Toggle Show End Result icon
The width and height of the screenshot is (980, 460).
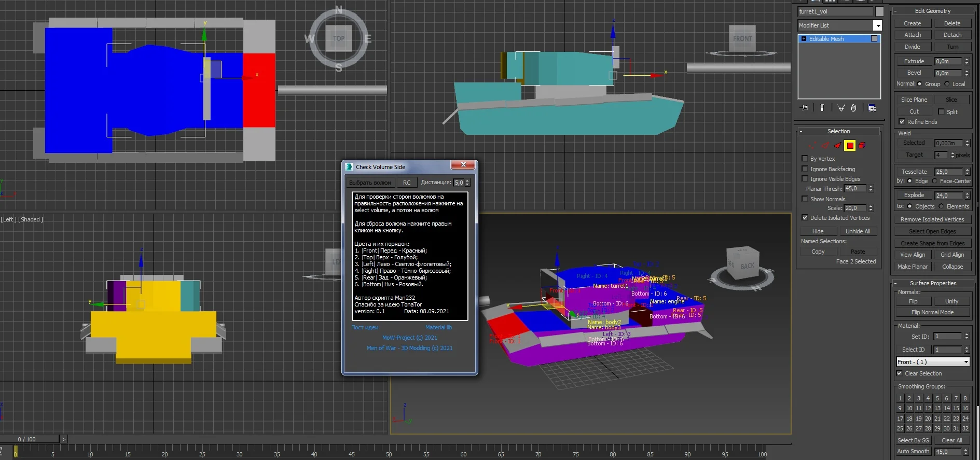click(x=822, y=108)
